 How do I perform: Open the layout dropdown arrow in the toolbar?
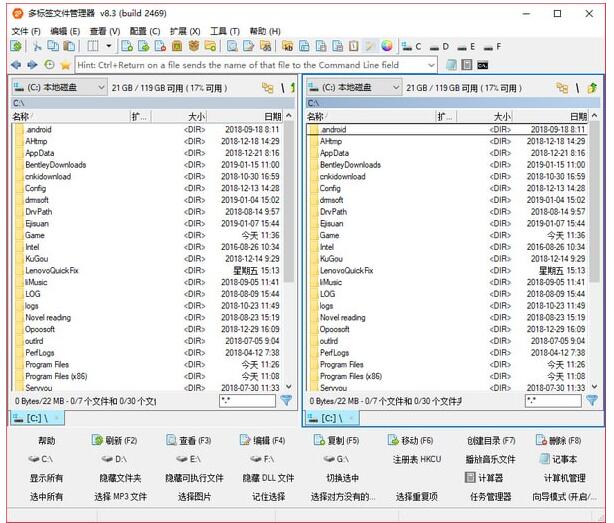[109, 46]
